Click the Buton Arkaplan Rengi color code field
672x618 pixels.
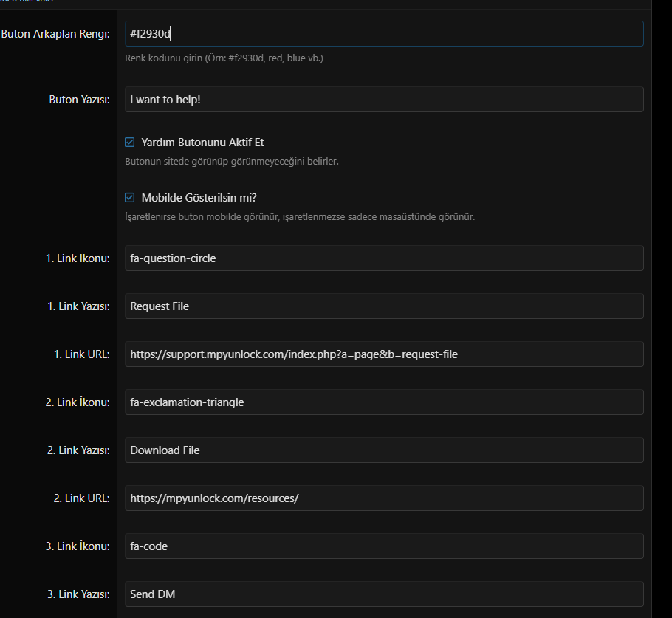tap(384, 34)
